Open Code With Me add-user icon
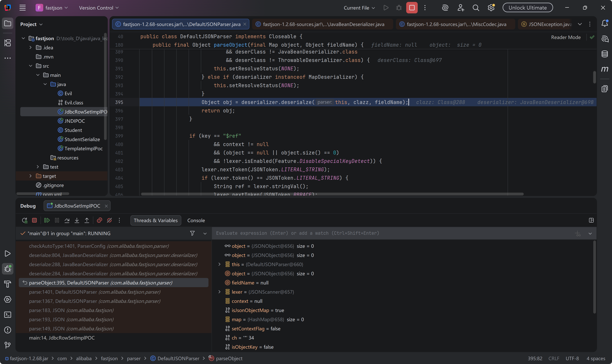This screenshot has width=612, height=364. coord(461,8)
